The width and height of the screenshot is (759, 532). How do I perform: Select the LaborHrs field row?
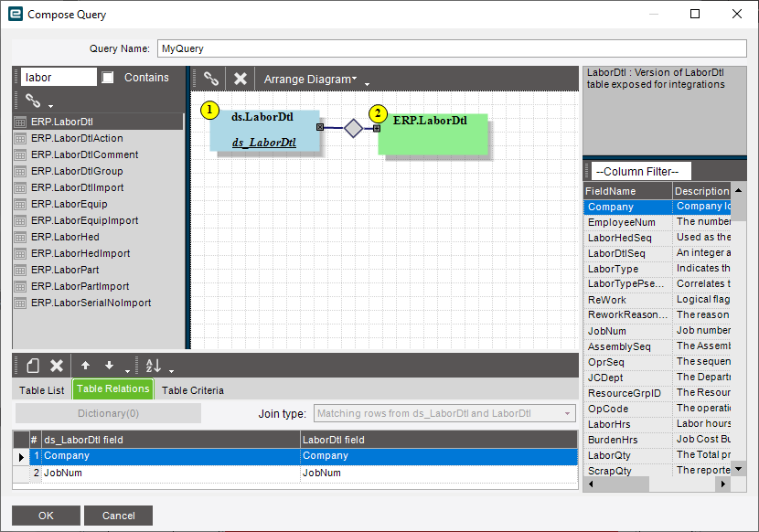pyautogui.click(x=657, y=424)
